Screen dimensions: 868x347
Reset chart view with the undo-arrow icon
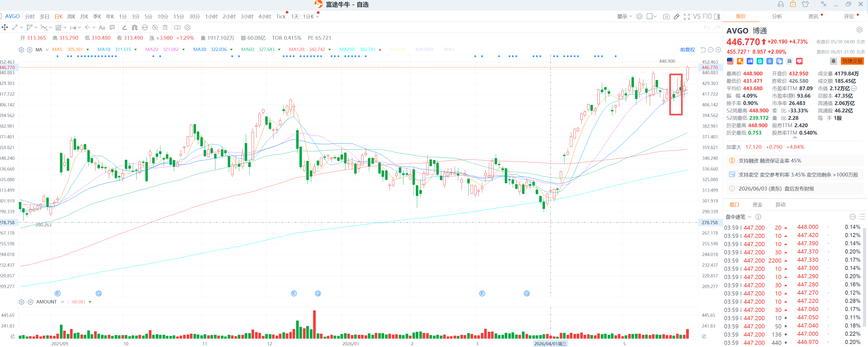pyautogui.click(x=703, y=50)
